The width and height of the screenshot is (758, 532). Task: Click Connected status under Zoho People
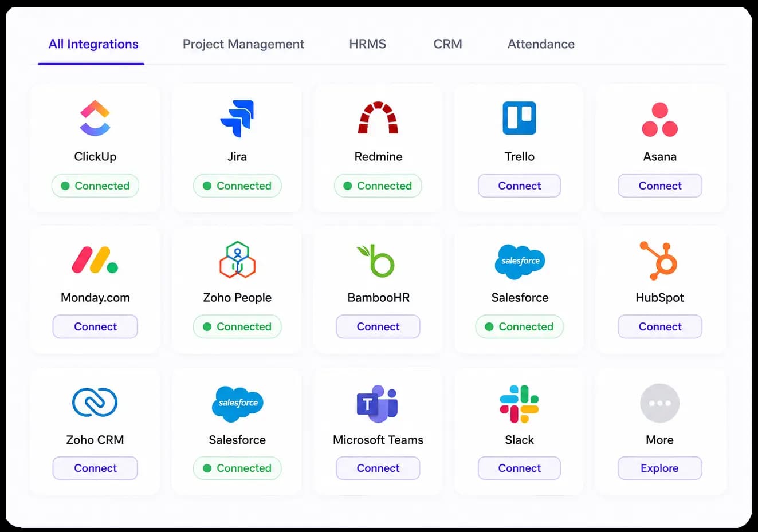pyautogui.click(x=237, y=326)
